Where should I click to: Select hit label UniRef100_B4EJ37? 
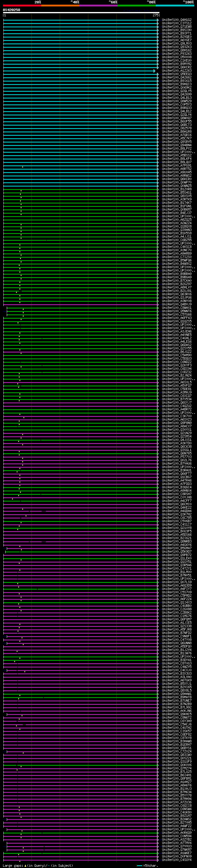pos(177,213)
